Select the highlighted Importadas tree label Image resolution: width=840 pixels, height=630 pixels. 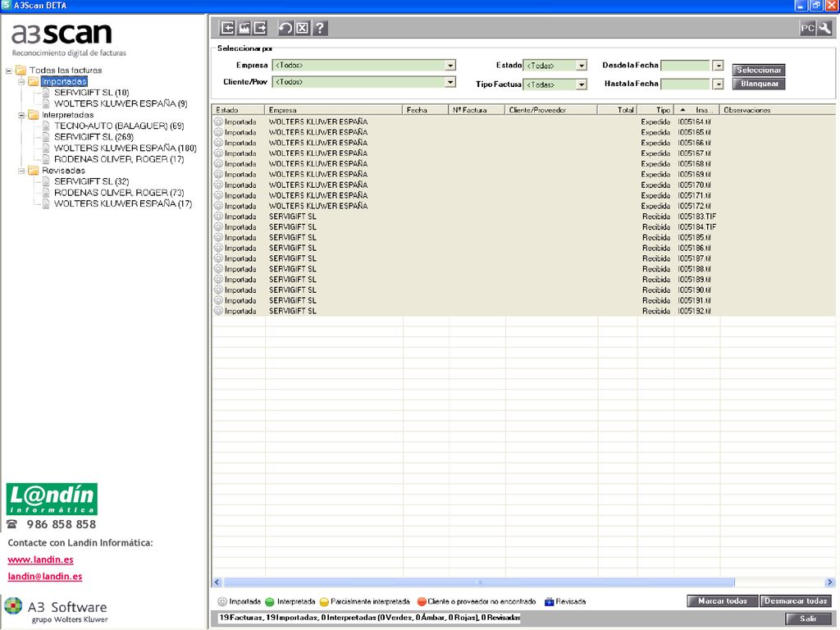64,81
